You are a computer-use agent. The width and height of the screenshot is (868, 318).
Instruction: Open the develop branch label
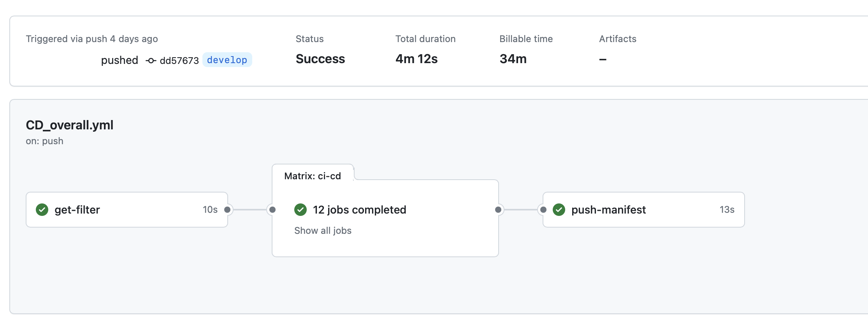227,60
